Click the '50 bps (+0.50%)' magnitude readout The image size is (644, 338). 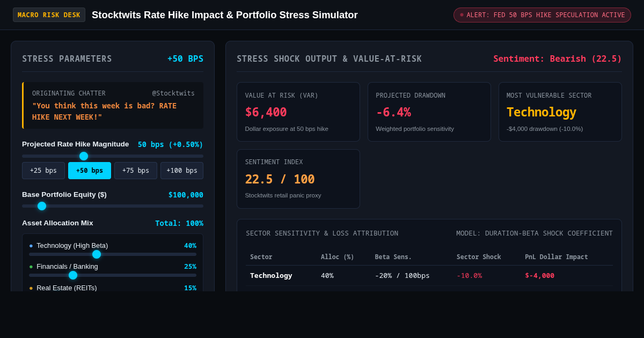coord(171,144)
